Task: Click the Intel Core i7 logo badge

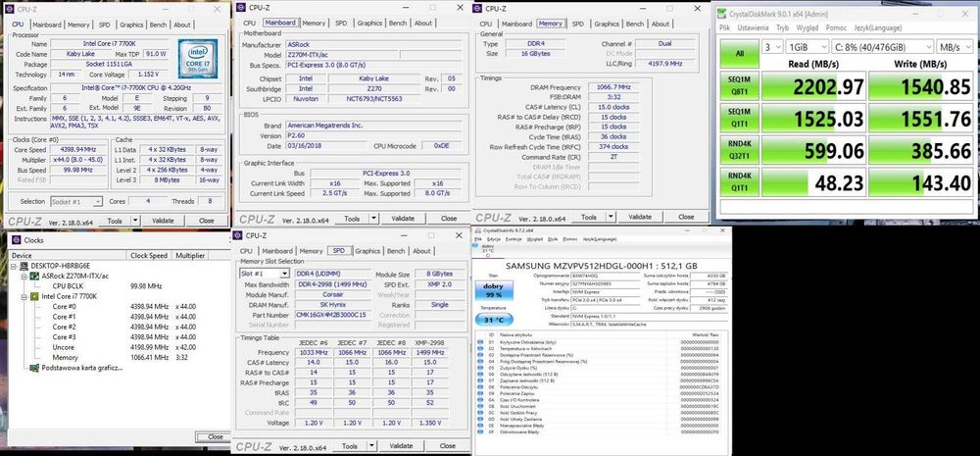Action: pyautogui.click(x=198, y=58)
